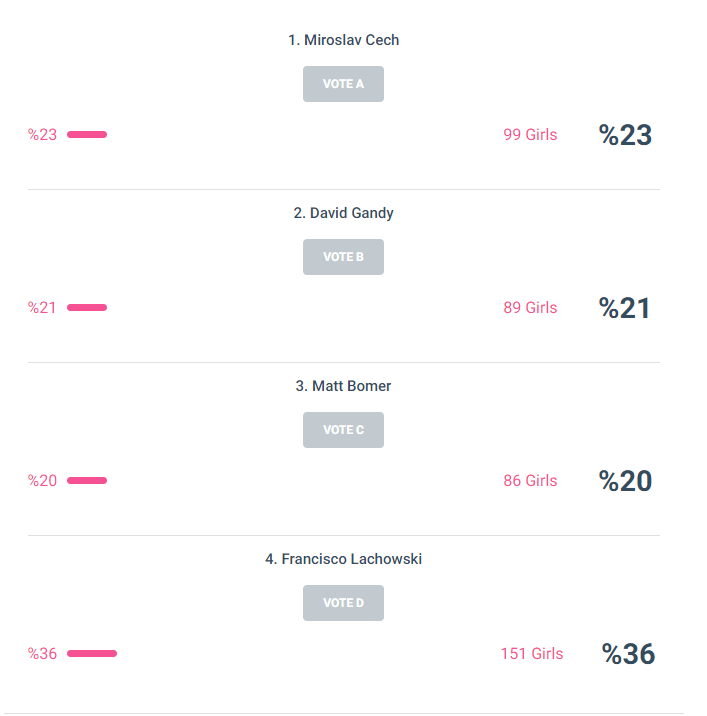Click the 151 Girls vote count
Screen dimensions: 707x716
[x=532, y=654]
